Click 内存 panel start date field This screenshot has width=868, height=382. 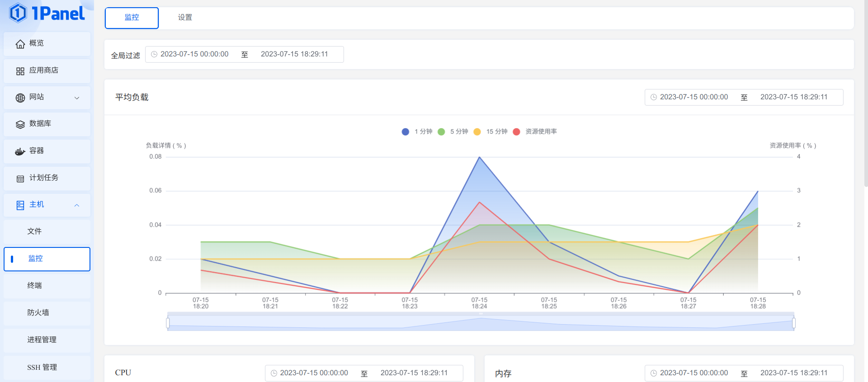(x=694, y=373)
